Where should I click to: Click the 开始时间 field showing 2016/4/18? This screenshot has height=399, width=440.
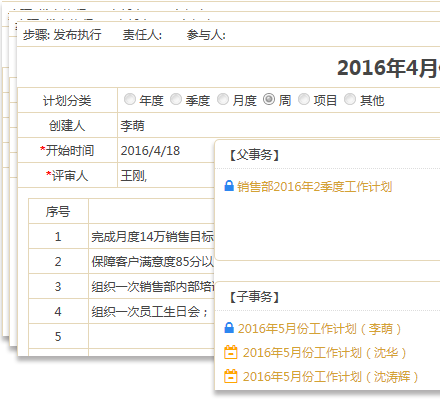pyautogui.click(x=166, y=151)
